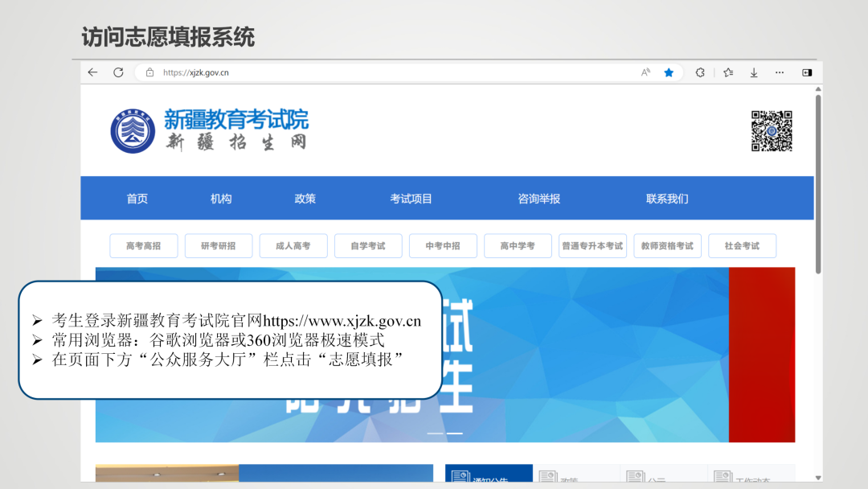Click the address bar URL xjzk.gov.cn
This screenshot has width=868, height=489.
point(195,72)
